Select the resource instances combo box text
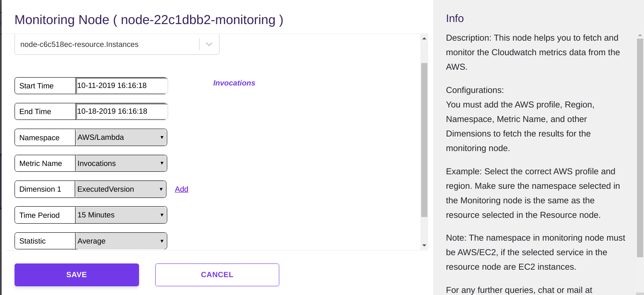644x295 pixels. pos(79,44)
